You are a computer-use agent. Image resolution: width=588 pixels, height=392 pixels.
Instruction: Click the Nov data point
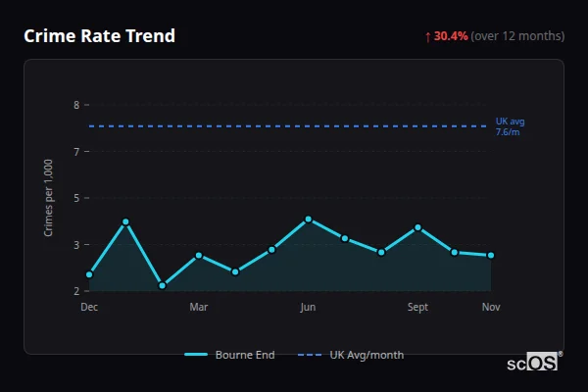491,256
